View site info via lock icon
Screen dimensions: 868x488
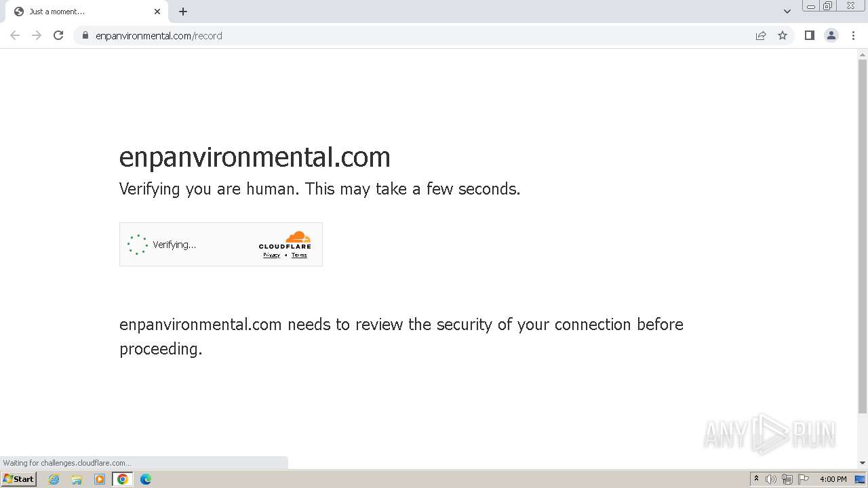[85, 35]
